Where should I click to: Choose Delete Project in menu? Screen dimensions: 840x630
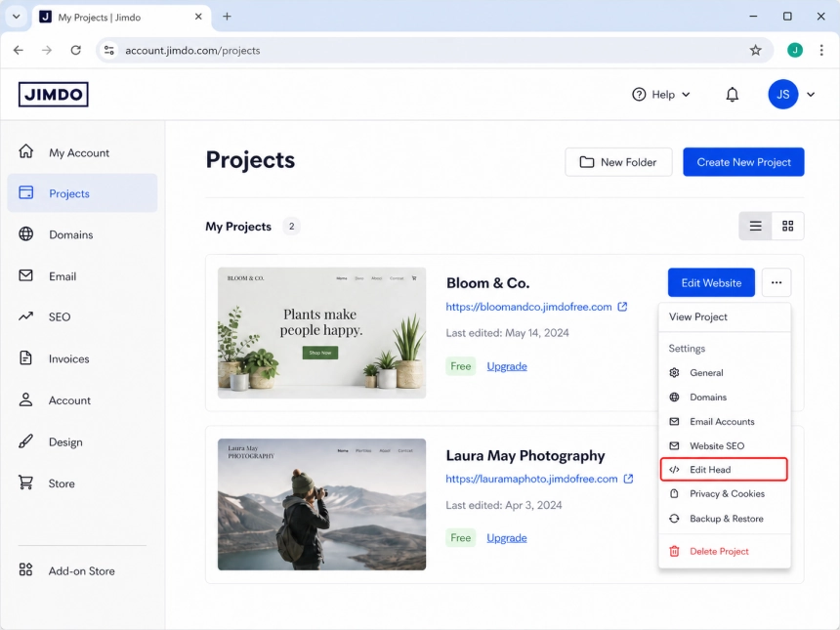[725, 551]
